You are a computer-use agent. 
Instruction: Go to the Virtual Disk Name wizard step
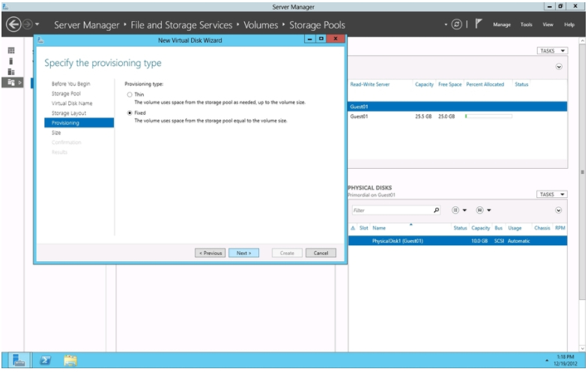click(72, 103)
